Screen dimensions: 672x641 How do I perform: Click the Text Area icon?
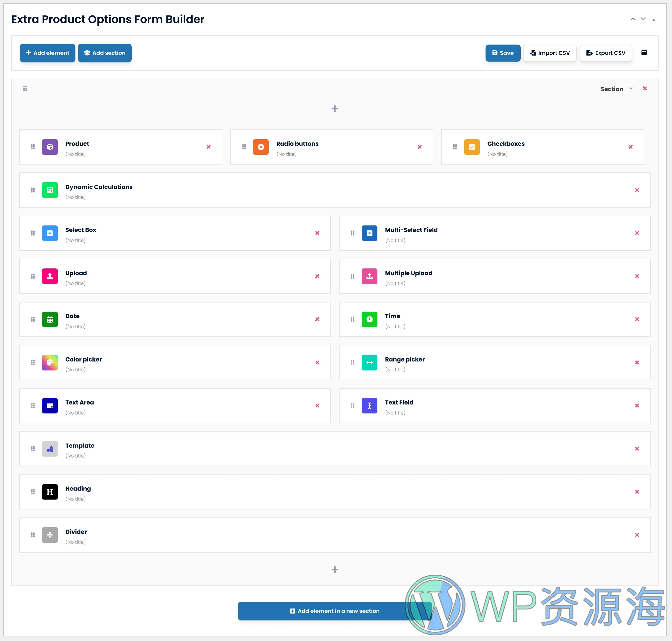coord(50,406)
